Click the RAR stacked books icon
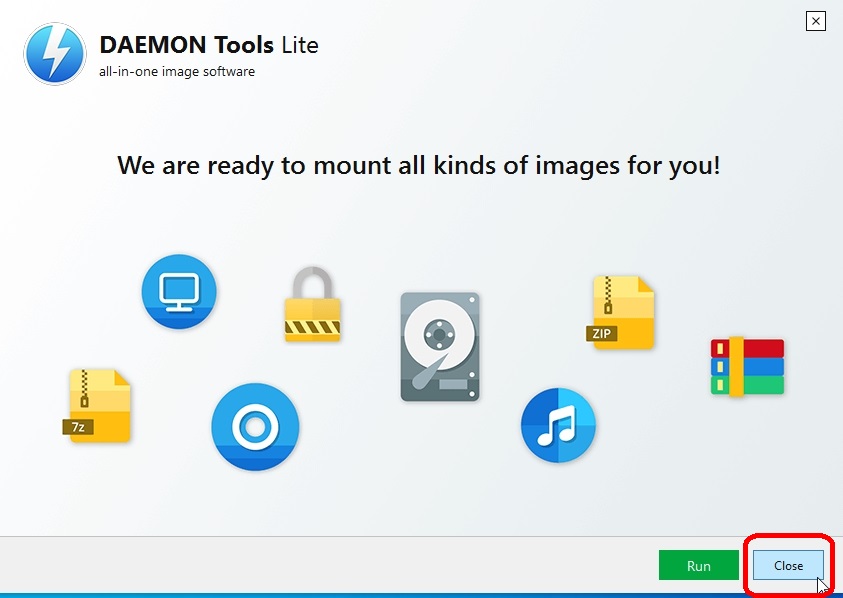 tap(747, 367)
